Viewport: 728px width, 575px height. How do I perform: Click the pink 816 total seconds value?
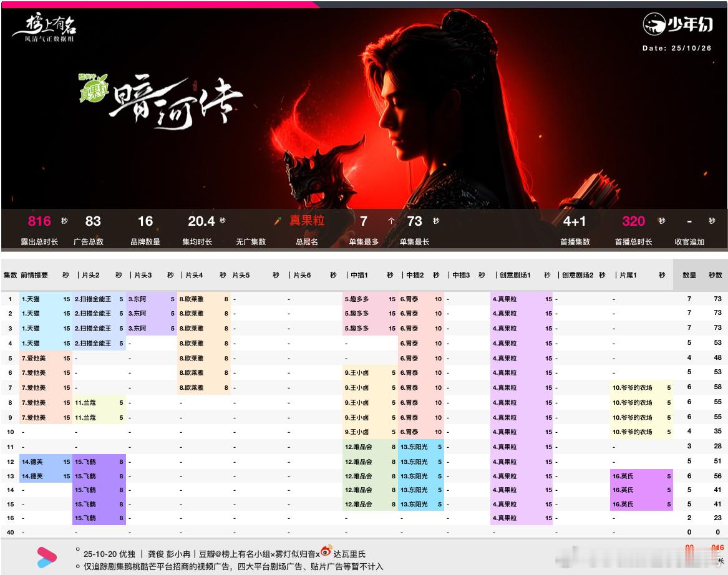pos(39,221)
